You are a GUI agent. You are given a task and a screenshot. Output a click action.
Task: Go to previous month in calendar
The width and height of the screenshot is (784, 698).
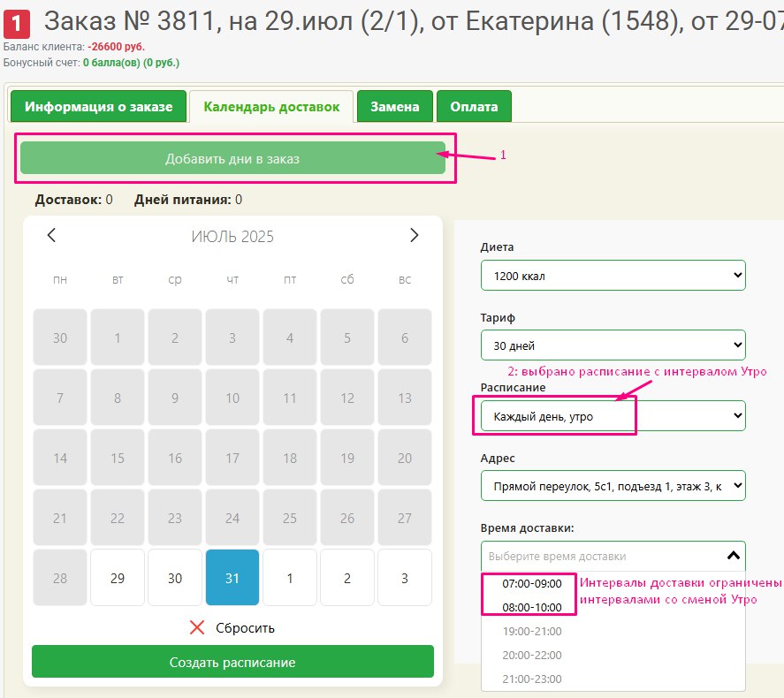click(x=51, y=235)
